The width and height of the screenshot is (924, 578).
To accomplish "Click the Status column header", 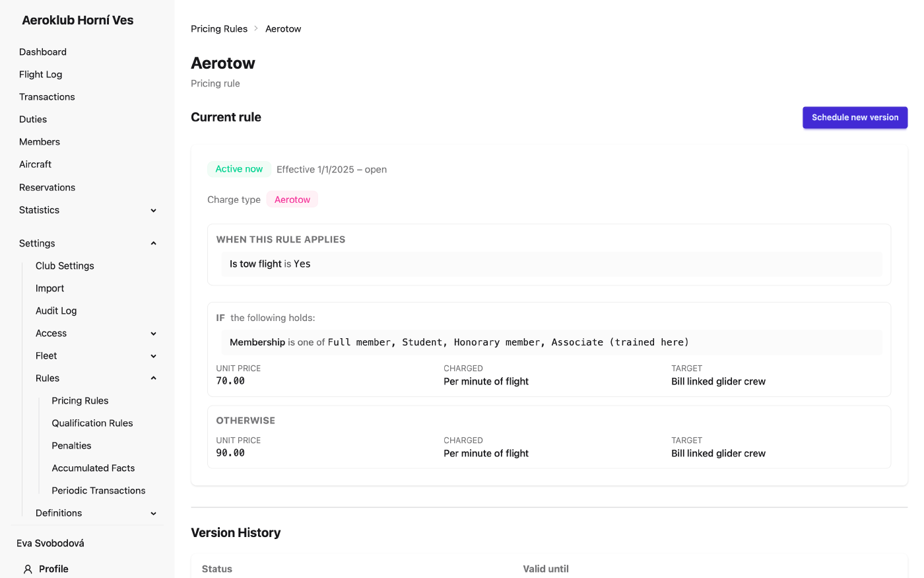I will 217,569.
